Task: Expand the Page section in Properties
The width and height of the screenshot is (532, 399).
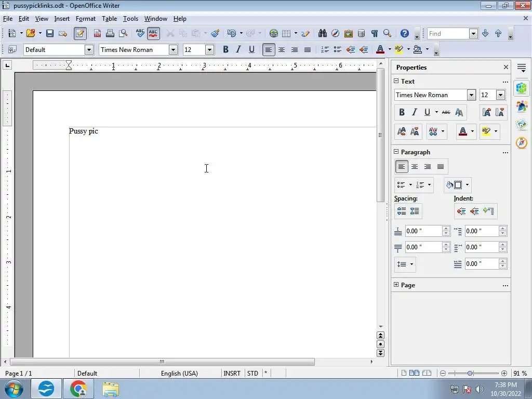Action: pos(396,285)
